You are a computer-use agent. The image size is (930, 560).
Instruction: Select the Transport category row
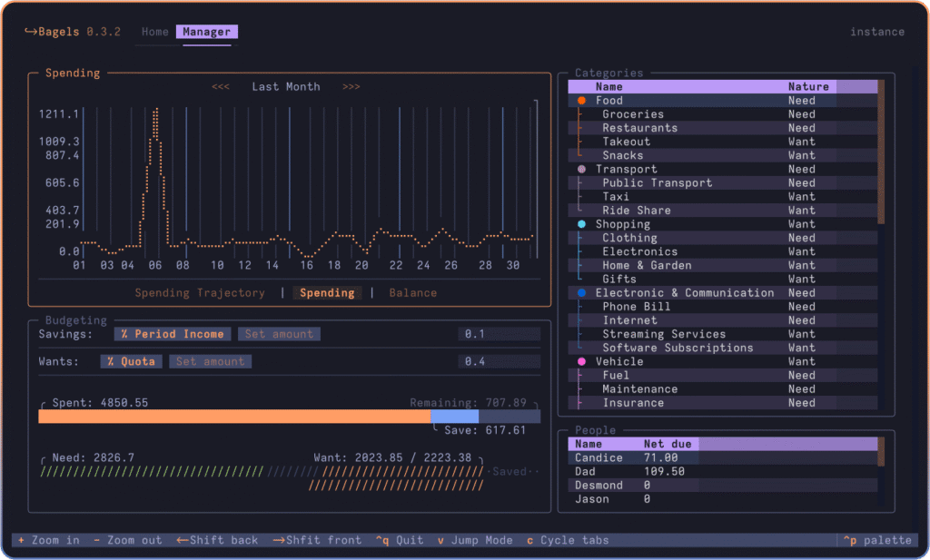tap(722, 170)
